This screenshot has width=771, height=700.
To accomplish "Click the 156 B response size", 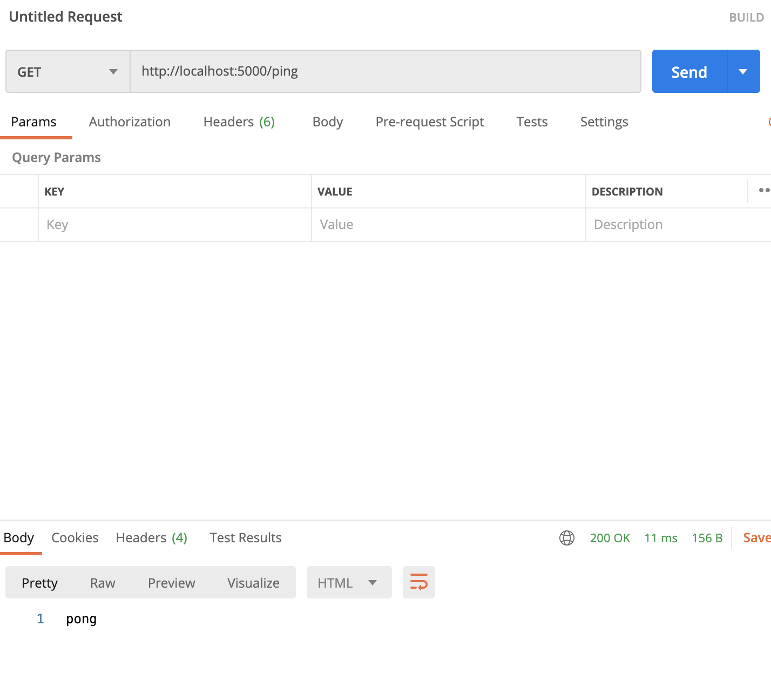I will point(707,538).
